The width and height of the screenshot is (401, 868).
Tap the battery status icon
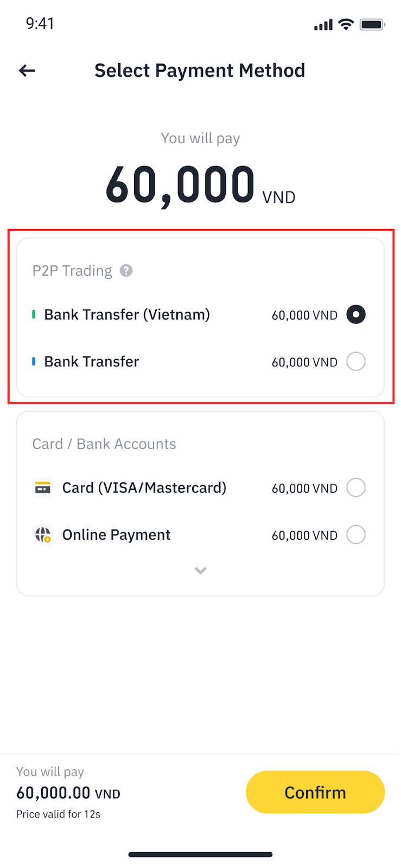tap(372, 24)
